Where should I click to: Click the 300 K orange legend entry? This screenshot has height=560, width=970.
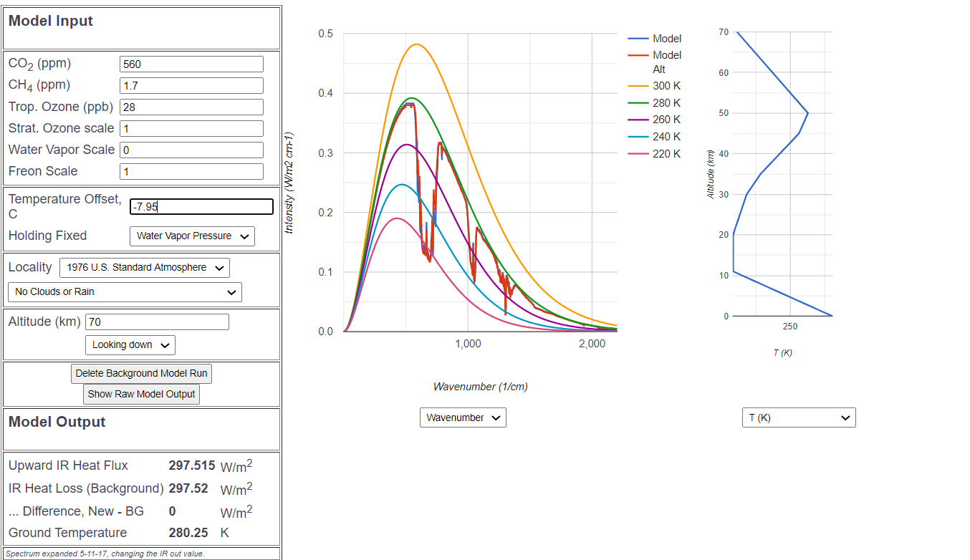tap(656, 86)
